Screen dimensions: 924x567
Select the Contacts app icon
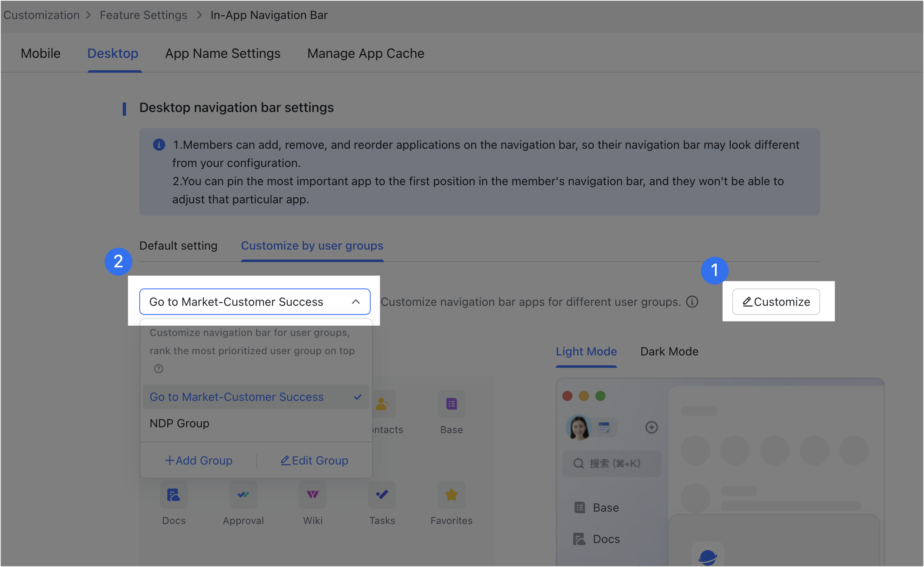[x=382, y=404]
